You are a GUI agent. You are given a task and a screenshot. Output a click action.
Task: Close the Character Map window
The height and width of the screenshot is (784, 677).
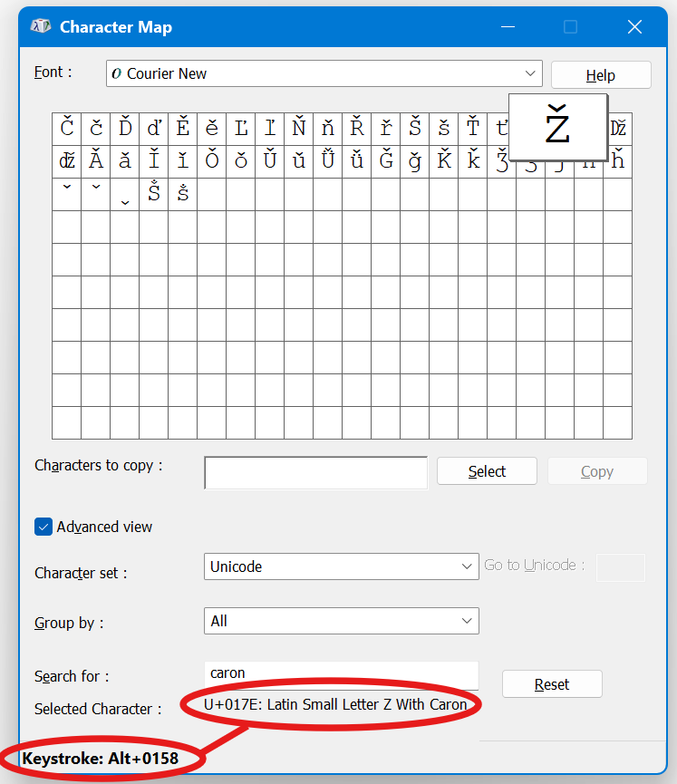point(634,27)
